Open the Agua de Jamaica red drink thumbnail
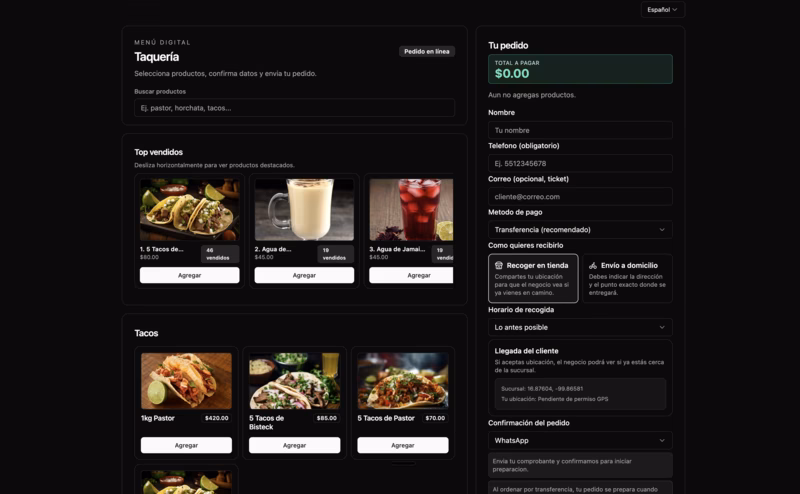This screenshot has height=494, width=800. [411, 209]
